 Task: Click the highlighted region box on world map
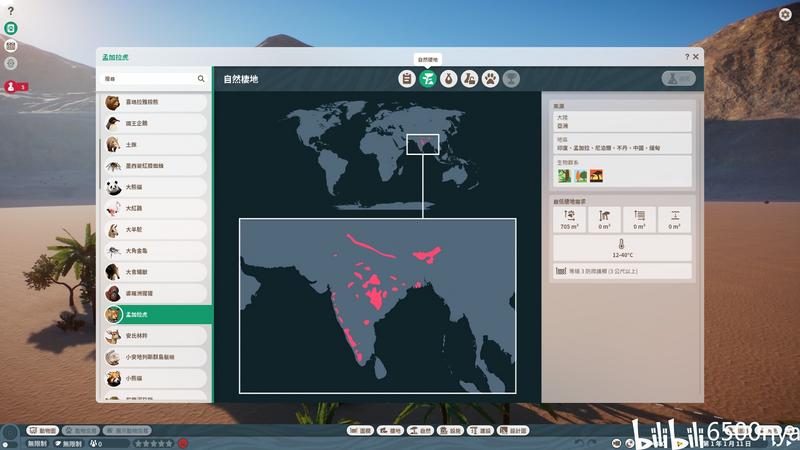(422, 144)
